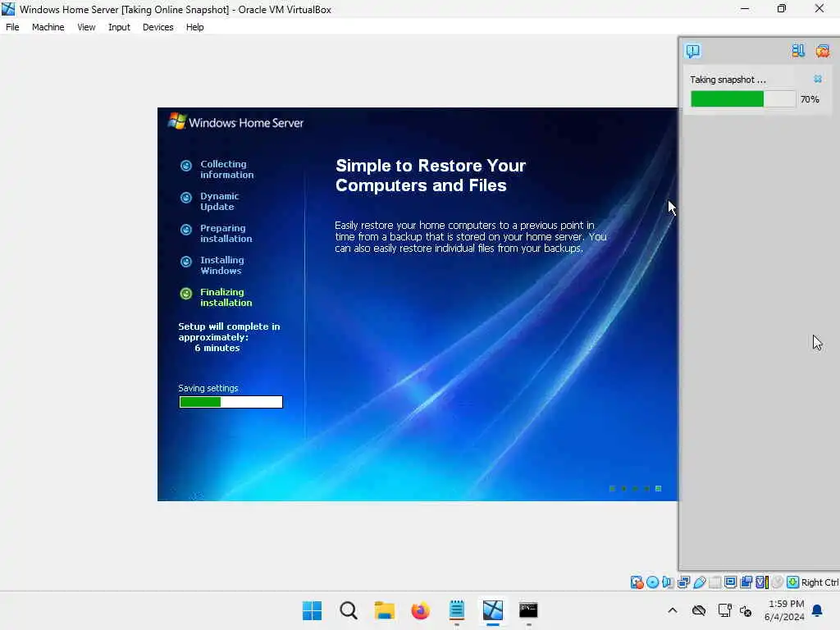Switch to VirtualBox taskbar icon
The width and height of the screenshot is (840, 630).
pyautogui.click(x=492, y=610)
